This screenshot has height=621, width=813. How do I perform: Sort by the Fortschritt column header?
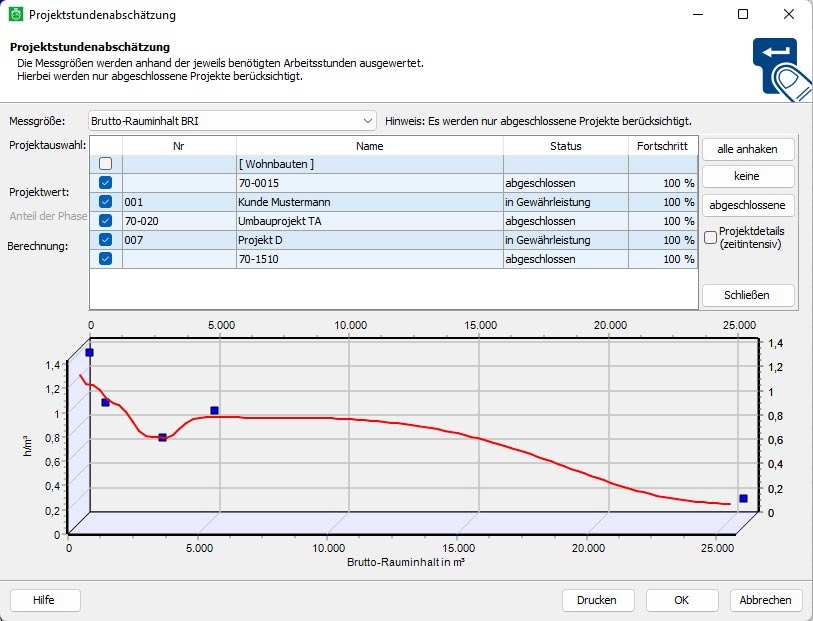(x=662, y=146)
